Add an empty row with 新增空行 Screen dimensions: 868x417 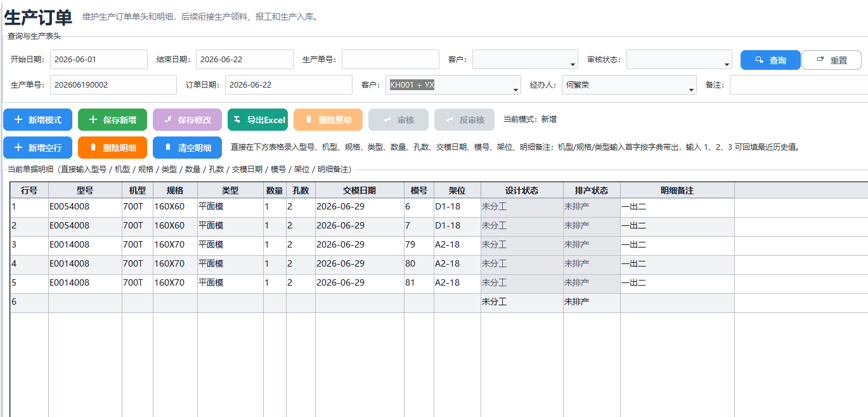[37, 147]
